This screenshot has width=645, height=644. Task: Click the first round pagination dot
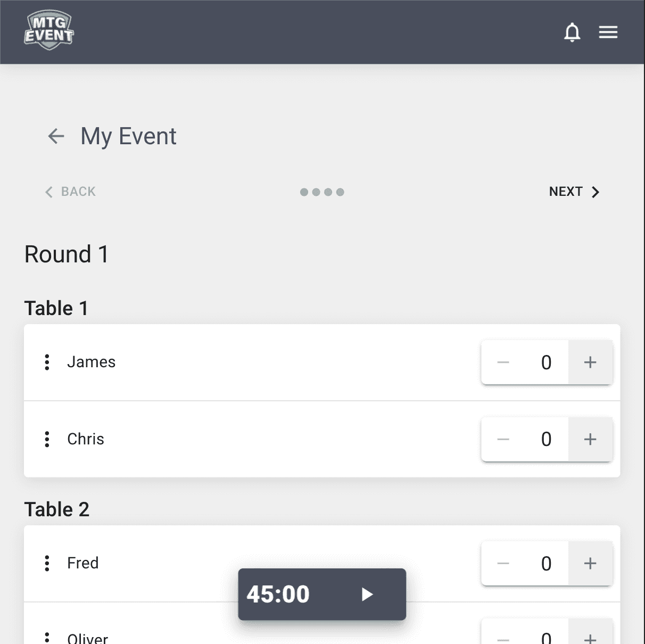304,192
